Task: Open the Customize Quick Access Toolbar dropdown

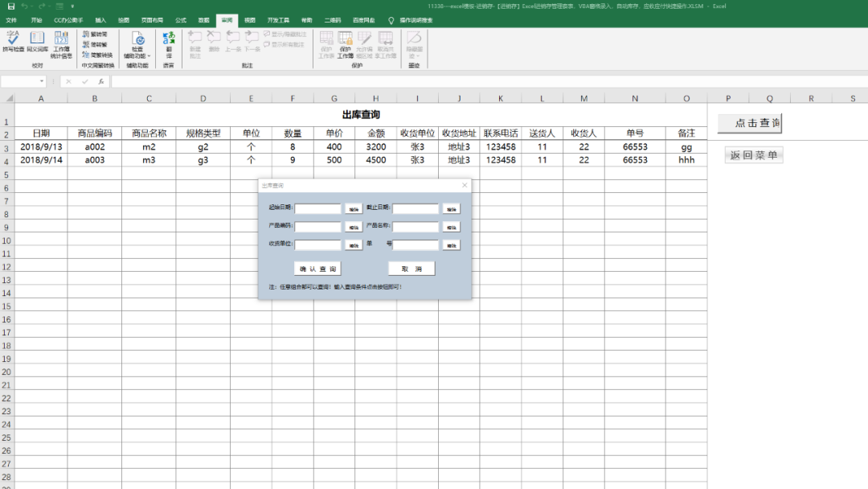Action: point(72,6)
